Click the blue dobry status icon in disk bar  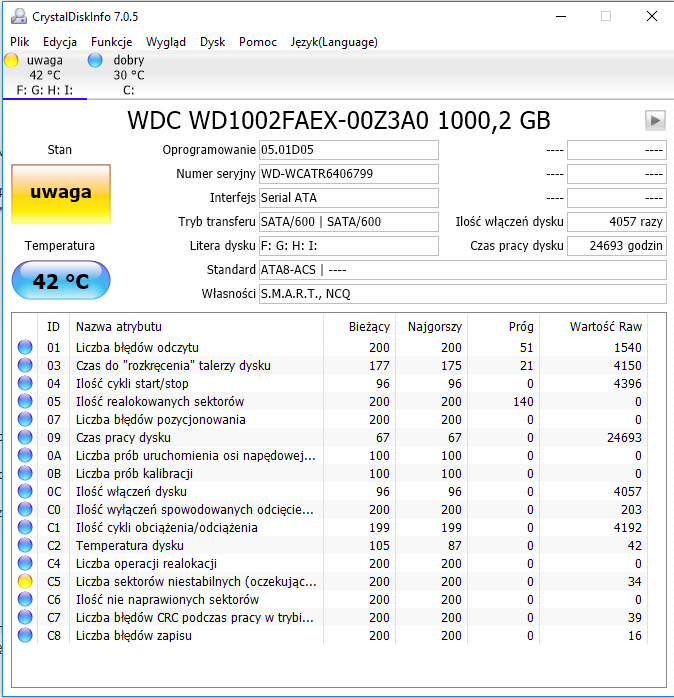(x=95, y=60)
